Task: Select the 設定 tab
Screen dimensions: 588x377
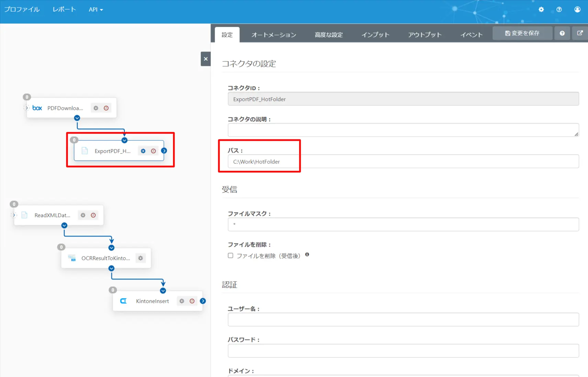Action: click(x=227, y=35)
